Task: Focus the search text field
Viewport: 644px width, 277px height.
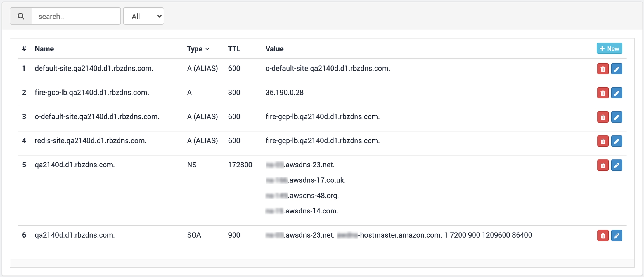Action: click(x=76, y=16)
